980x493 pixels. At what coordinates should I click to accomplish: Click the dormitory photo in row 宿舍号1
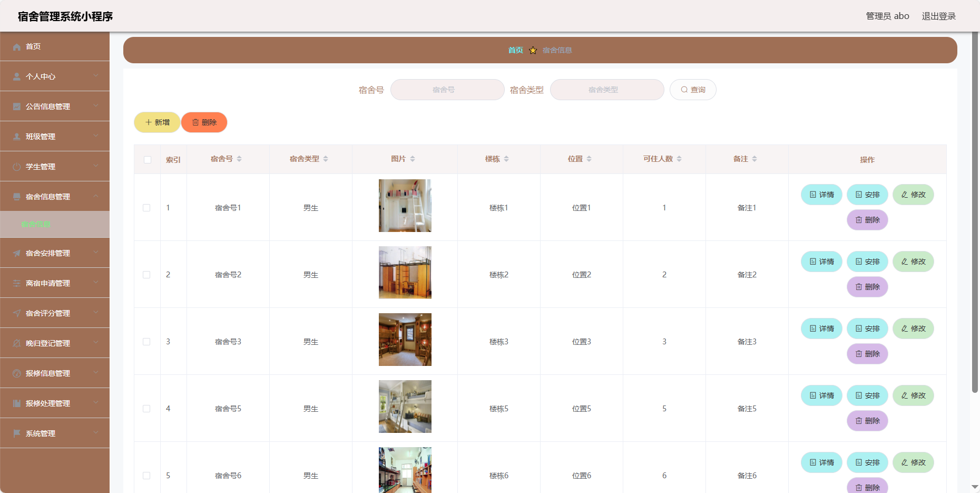click(x=405, y=206)
